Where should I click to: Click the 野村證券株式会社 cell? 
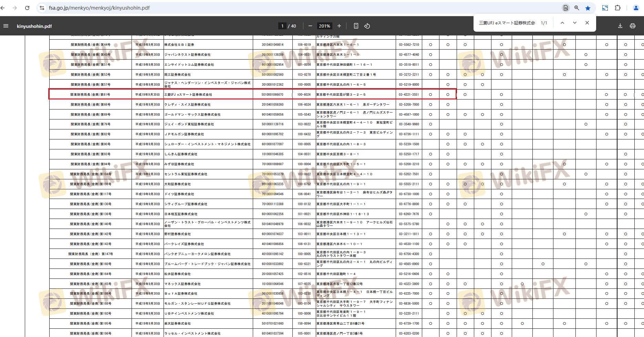pyautogui.click(x=177, y=234)
